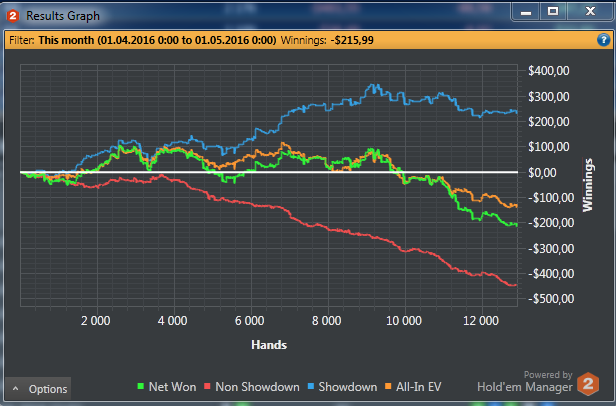The image size is (616, 406).
Task: Click the blue Showdown color square
Action: point(311,386)
